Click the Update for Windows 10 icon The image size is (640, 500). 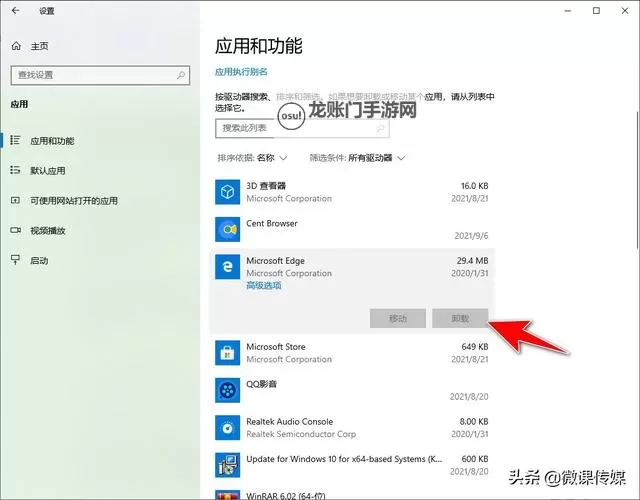227,465
